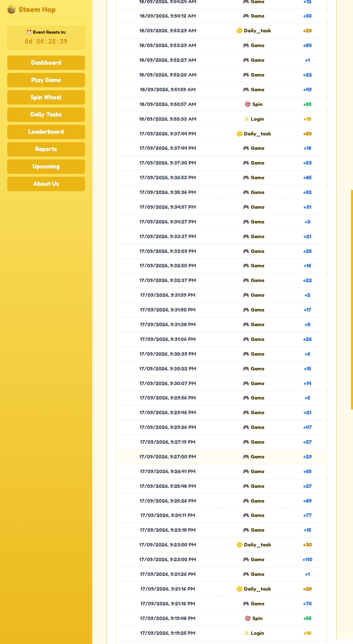Click the +10 value in the 9:19:25 PM row
Viewport: 353px width, 644px height.
307,633
